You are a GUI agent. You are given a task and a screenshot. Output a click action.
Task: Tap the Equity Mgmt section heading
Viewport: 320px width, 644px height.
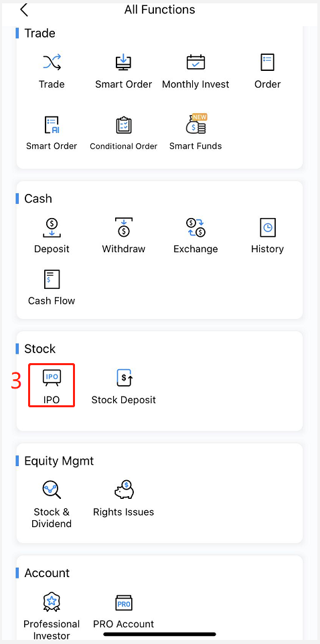(59, 461)
